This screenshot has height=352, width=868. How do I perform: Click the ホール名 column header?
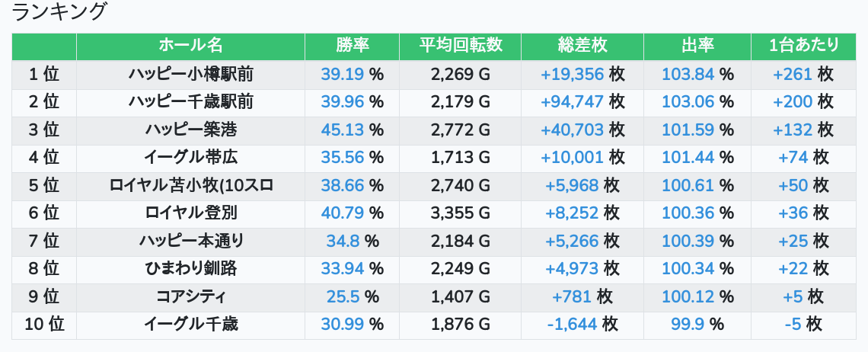click(190, 46)
